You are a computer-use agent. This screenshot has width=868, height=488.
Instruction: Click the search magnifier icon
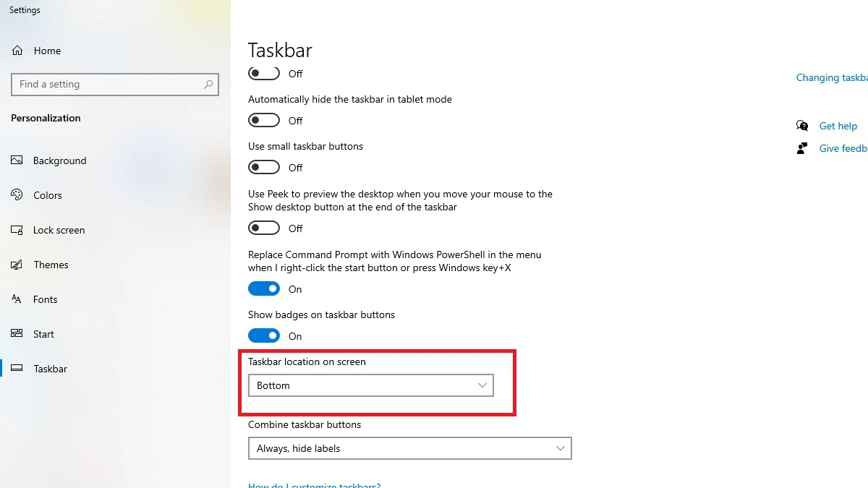point(208,85)
